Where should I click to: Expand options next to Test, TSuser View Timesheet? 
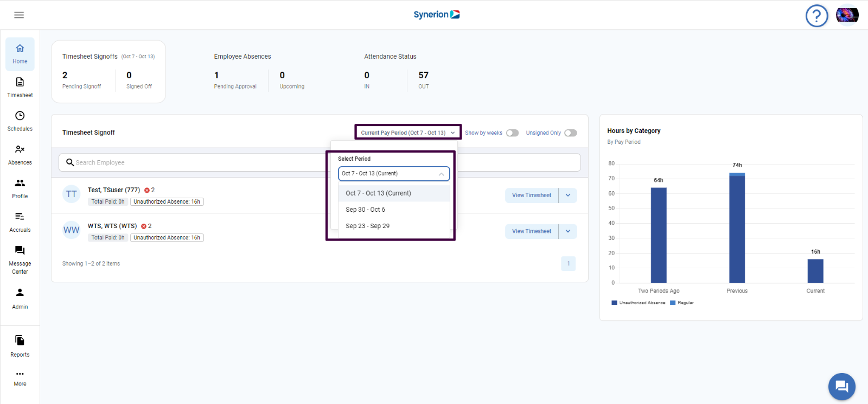coord(568,195)
